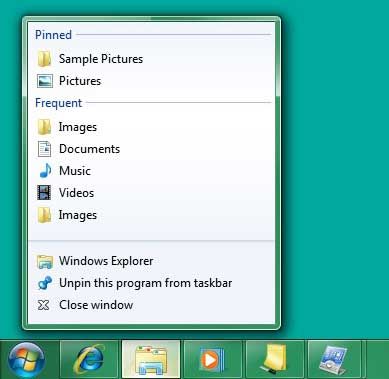Open Videos library in jump list
Viewport: 389px width, 379px height.
[x=152, y=193]
